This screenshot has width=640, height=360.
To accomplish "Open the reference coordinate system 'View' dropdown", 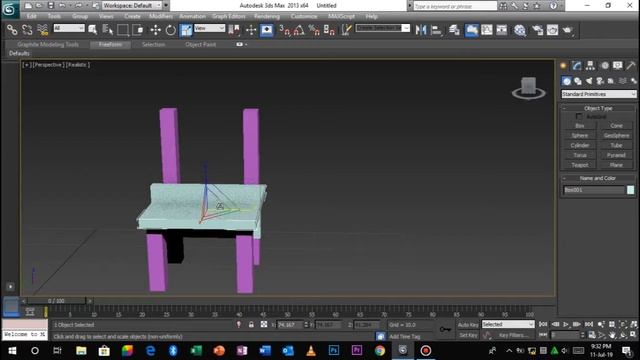I will pos(209,28).
